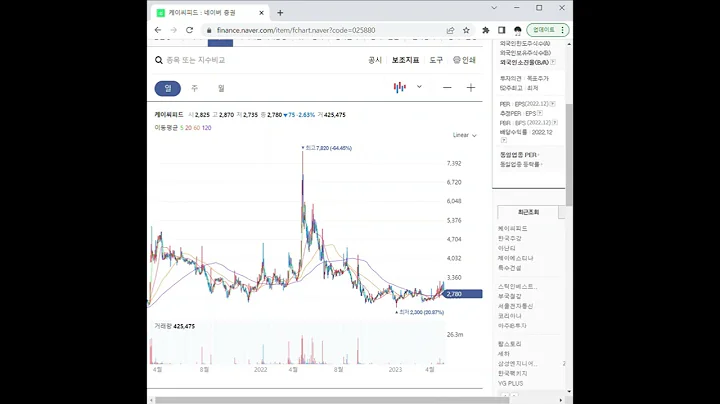
Task: Focus the 종목 또는 지수비교 search field
Action: 196,60
